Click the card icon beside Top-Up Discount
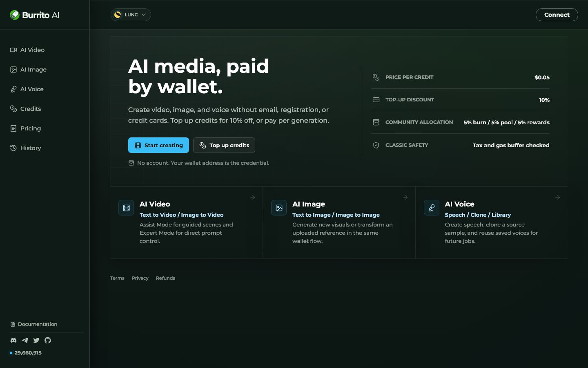Screen dimensions: 588x368 [376, 100]
